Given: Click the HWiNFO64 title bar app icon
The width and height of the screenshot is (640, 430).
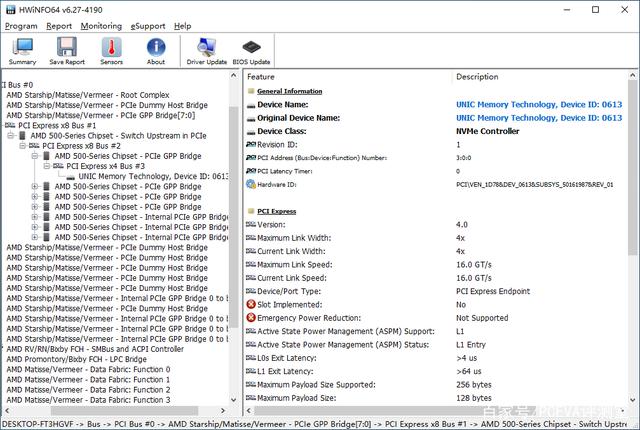Looking at the screenshot, I should (x=10, y=9).
